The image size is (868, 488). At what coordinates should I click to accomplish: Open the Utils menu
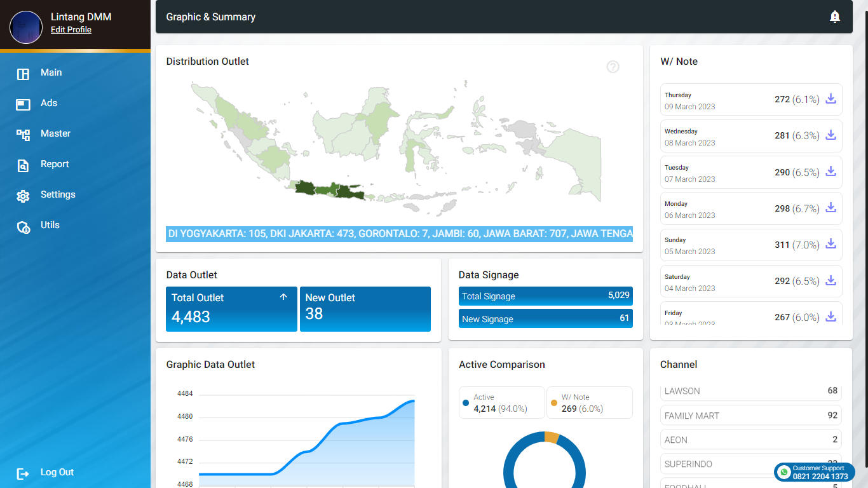[50, 226]
